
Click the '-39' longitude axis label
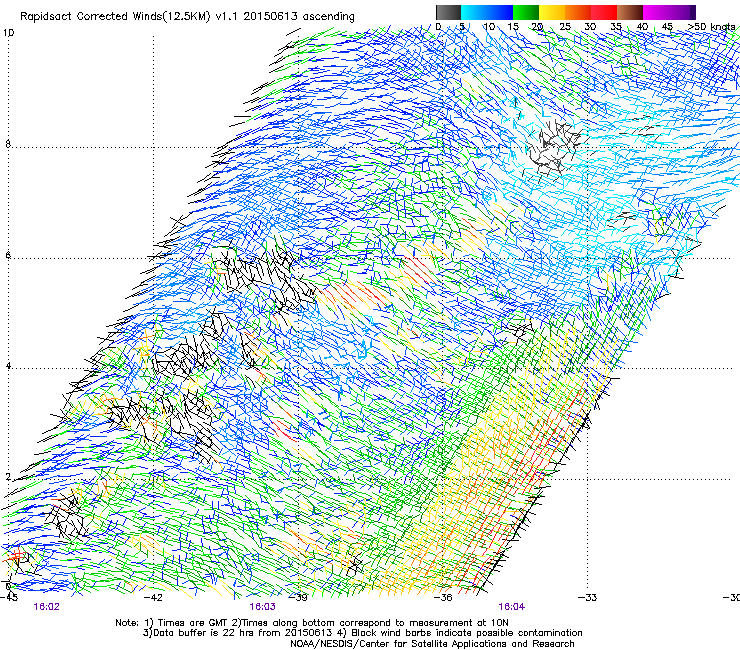[298, 598]
